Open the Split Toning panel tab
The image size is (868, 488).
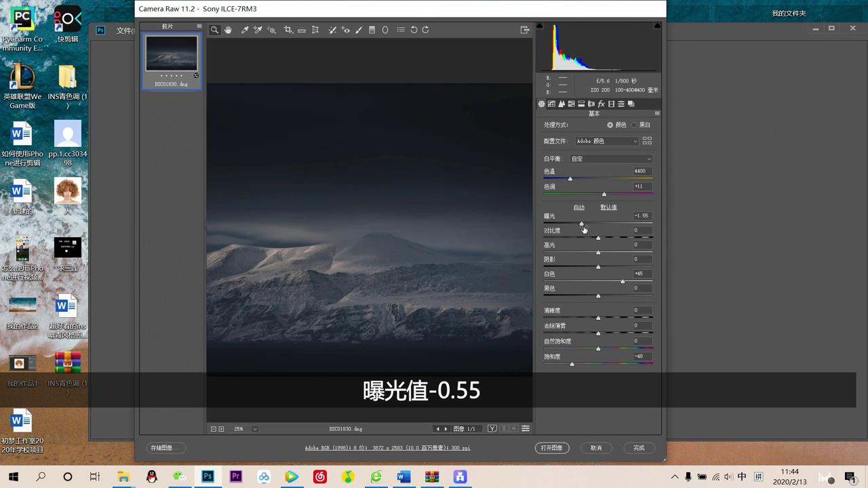click(581, 104)
